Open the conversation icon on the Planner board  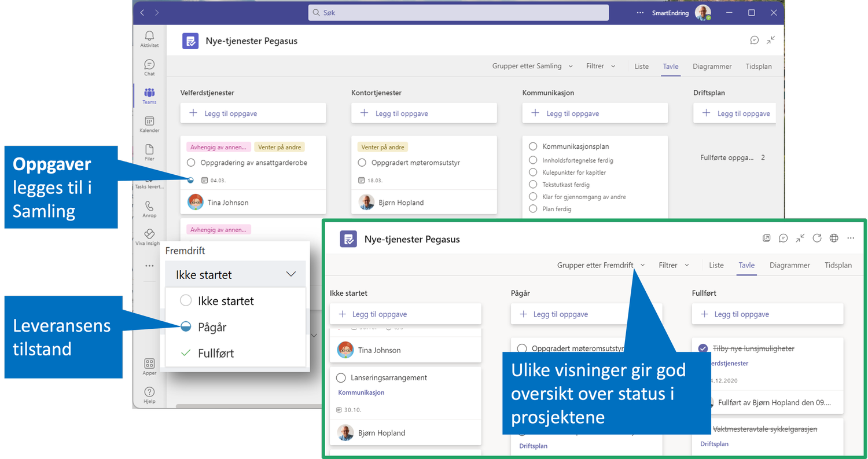pyautogui.click(x=783, y=238)
